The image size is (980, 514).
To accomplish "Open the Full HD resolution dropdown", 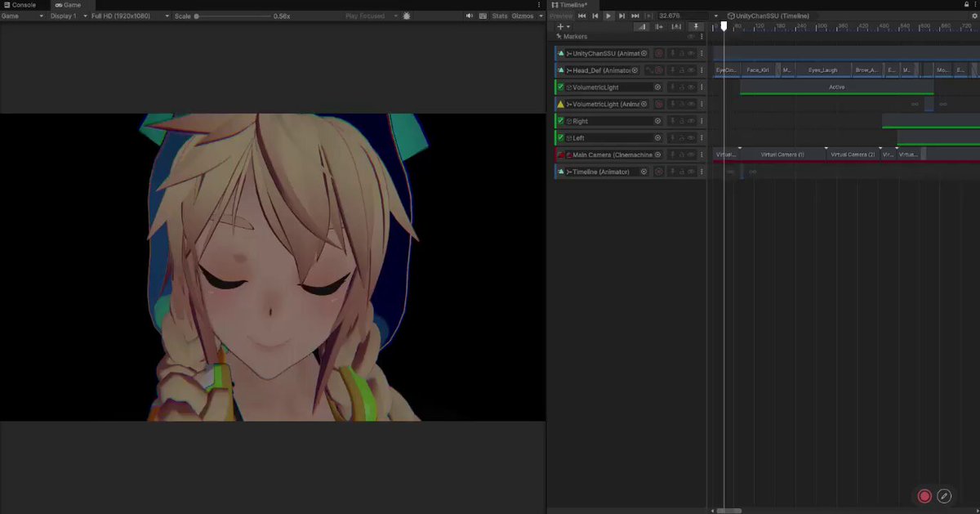I will (131, 16).
